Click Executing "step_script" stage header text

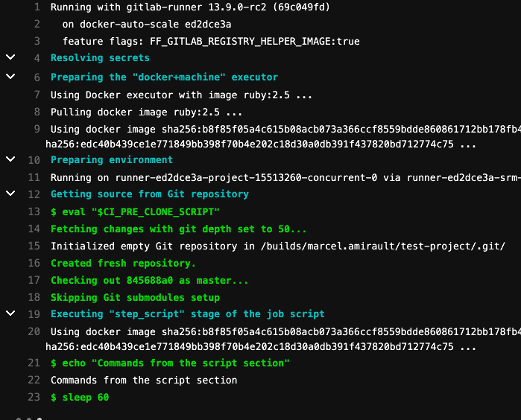tap(187, 314)
